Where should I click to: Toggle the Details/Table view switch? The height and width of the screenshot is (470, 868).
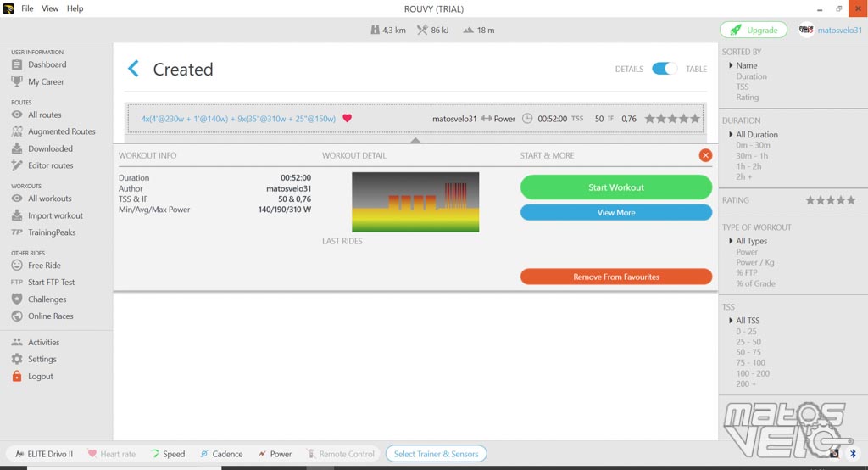click(664, 69)
